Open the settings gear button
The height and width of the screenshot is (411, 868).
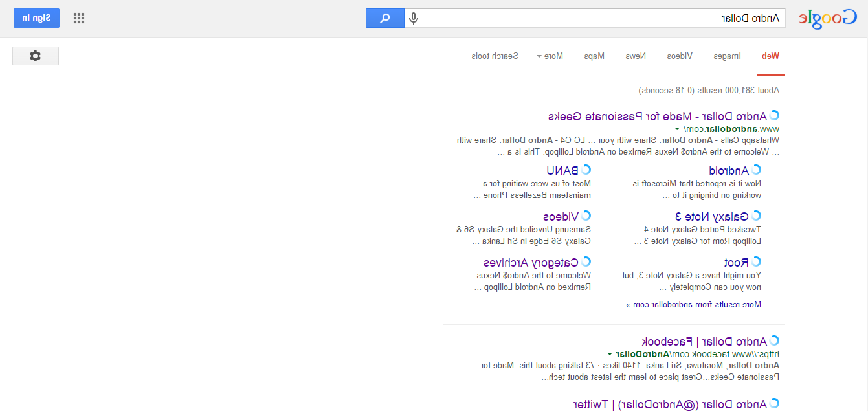click(x=36, y=56)
